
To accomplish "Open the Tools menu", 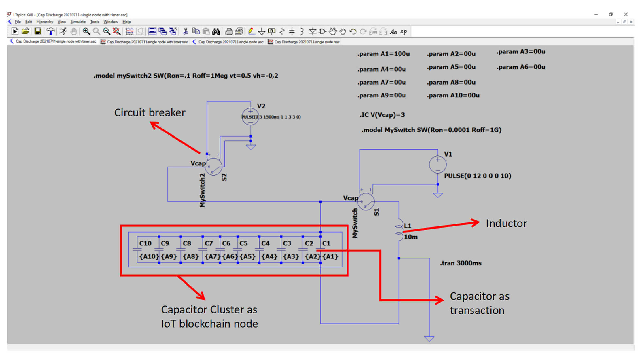I will pos(94,22).
